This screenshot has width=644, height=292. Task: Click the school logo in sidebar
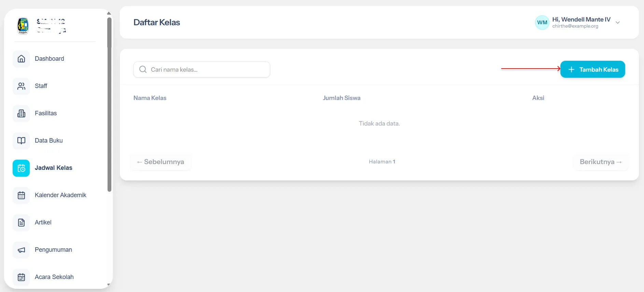click(x=23, y=26)
